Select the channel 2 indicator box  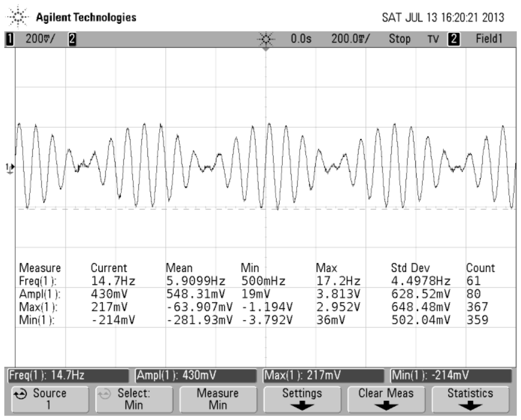pyautogui.click(x=72, y=39)
